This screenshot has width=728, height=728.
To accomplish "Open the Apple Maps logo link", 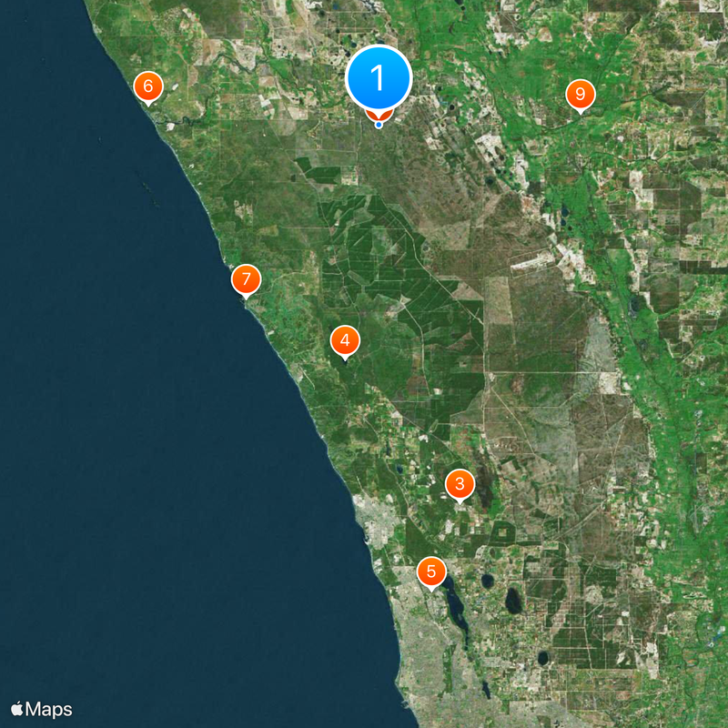I will 41,710.
